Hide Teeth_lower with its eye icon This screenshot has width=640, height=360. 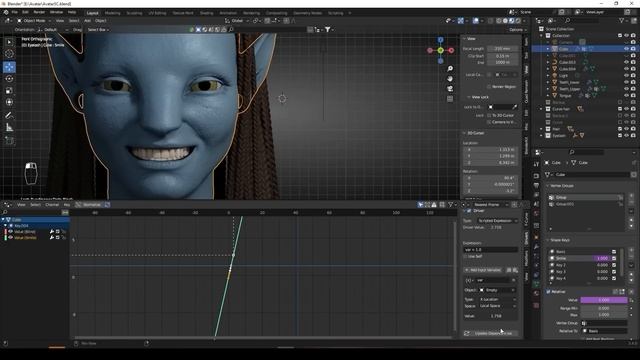click(626, 82)
